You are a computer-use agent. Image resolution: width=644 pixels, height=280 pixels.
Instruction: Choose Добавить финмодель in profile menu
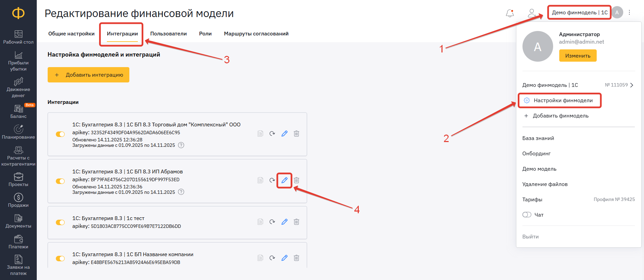556,116
